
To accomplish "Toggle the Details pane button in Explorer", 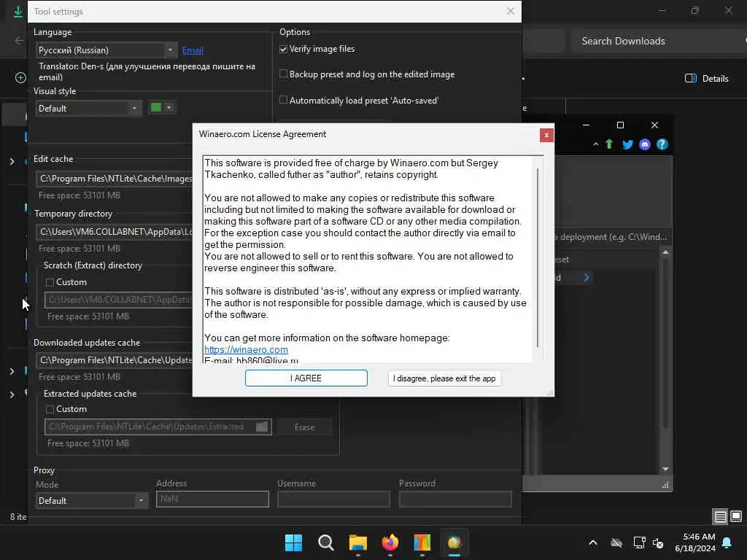I will coord(706,79).
